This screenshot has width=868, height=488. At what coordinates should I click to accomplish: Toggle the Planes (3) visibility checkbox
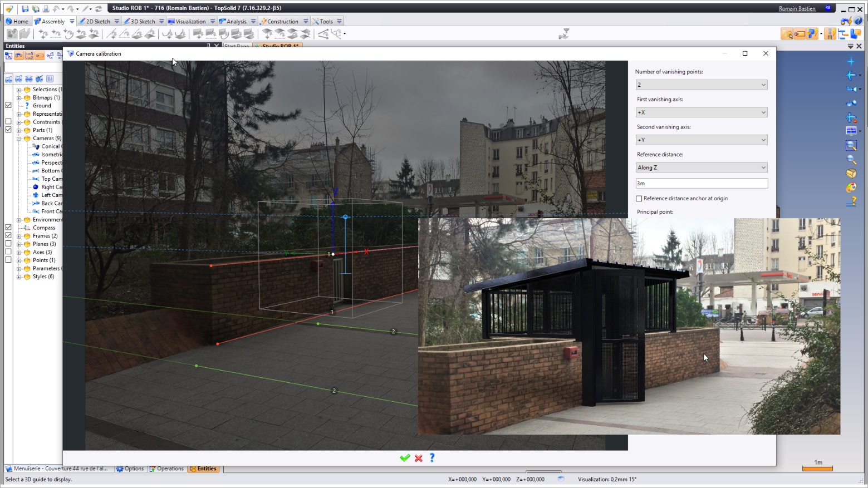[8, 244]
